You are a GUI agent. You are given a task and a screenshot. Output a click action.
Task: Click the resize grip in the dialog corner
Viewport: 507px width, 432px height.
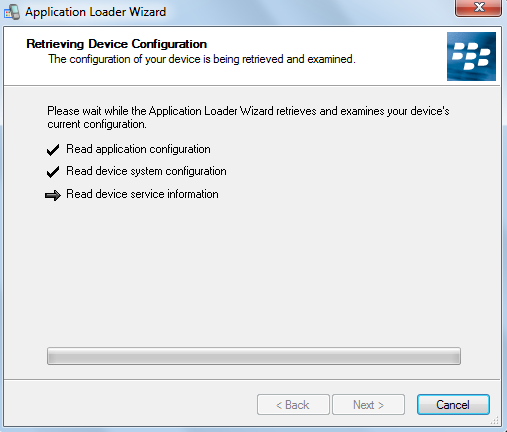(495, 421)
